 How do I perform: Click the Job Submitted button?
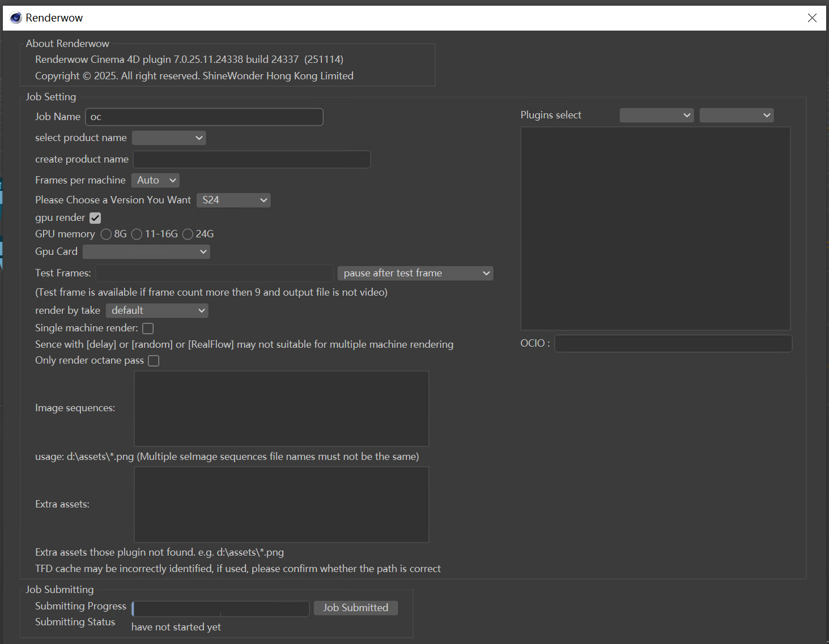coord(356,608)
